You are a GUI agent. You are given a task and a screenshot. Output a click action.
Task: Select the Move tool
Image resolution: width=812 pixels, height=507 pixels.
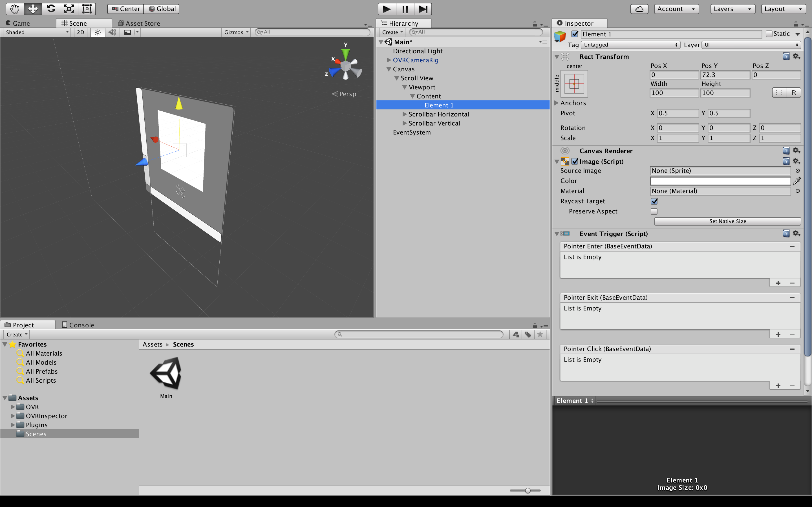[32, 9]
